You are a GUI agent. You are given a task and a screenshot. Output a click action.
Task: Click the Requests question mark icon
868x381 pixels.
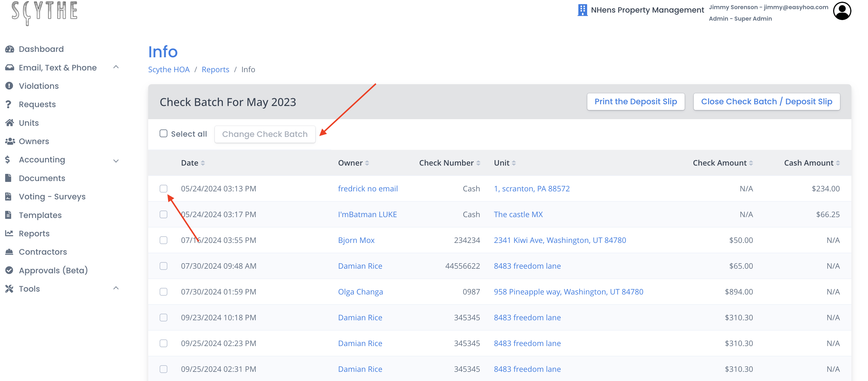click(8, 104)
